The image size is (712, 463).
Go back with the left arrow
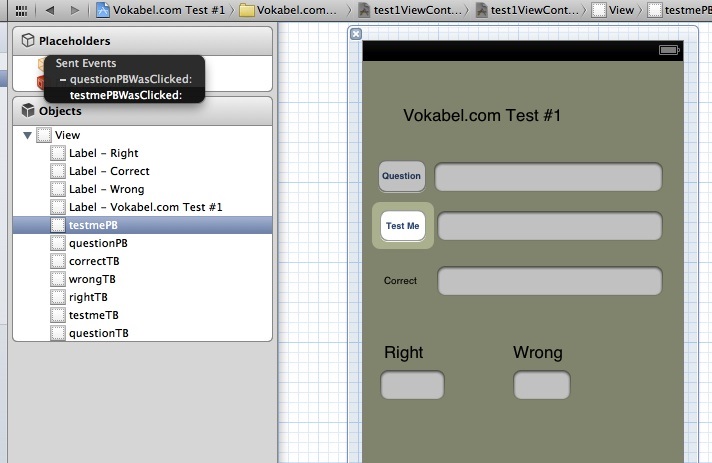(50, 10)
